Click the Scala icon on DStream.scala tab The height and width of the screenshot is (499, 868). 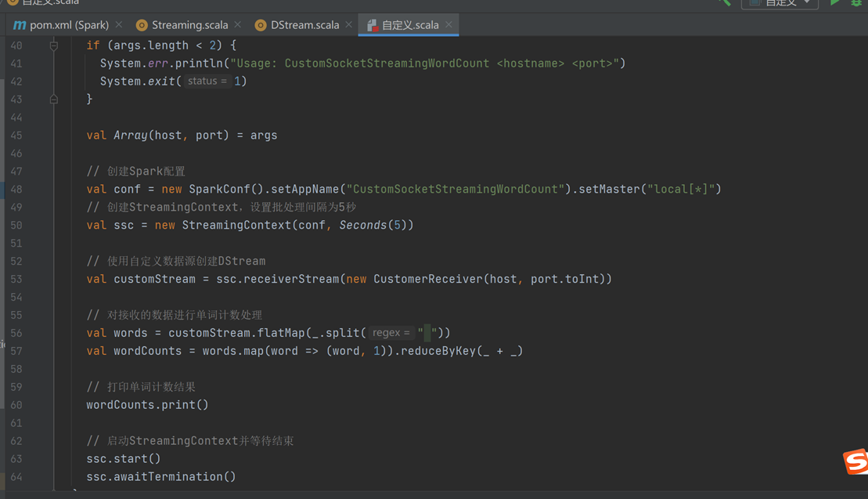(x=260, y=24)
